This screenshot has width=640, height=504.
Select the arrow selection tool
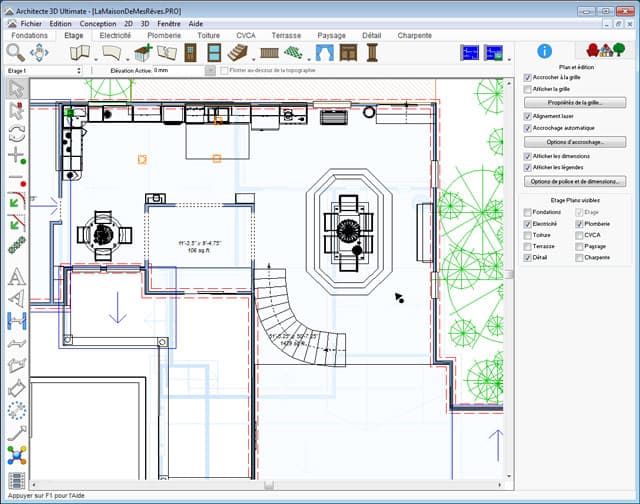(17, 89)
